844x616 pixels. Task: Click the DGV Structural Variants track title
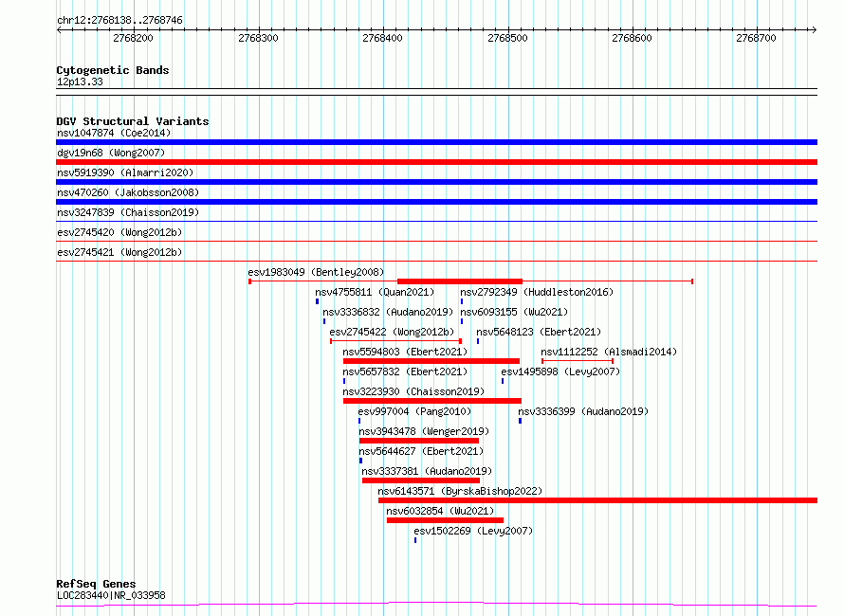(x=133, y=121)
